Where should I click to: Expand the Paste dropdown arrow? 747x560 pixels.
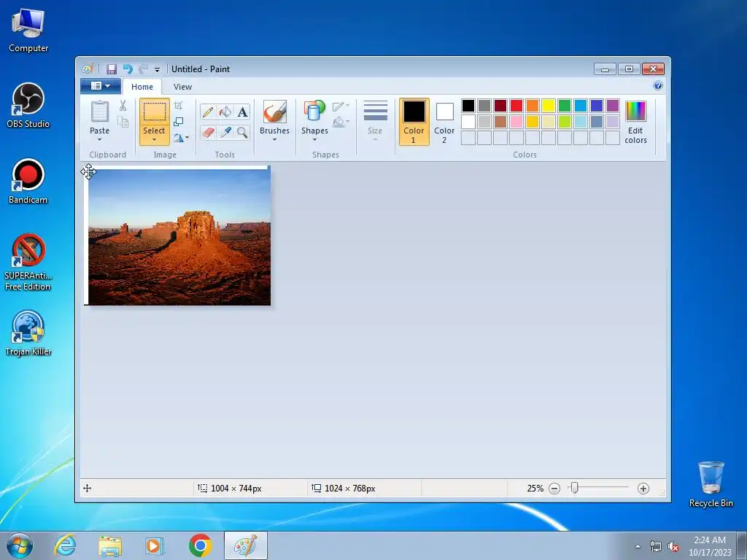pos(99,139)
